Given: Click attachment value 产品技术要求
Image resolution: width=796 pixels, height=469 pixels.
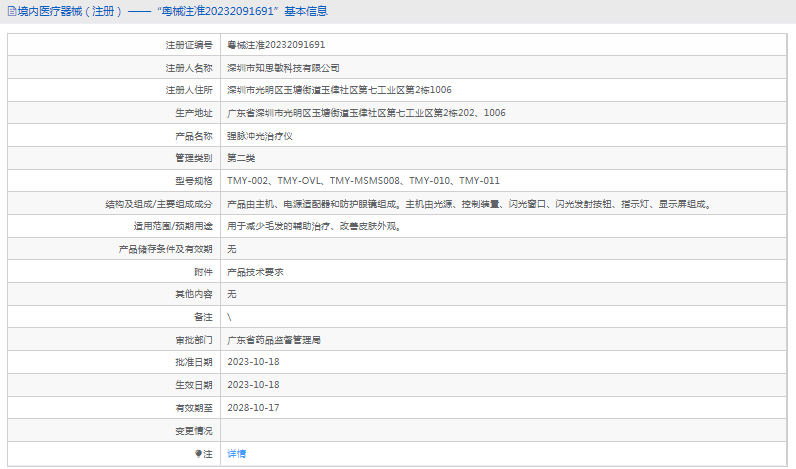Looking at the screenshot, I should [x=255, y=272].
